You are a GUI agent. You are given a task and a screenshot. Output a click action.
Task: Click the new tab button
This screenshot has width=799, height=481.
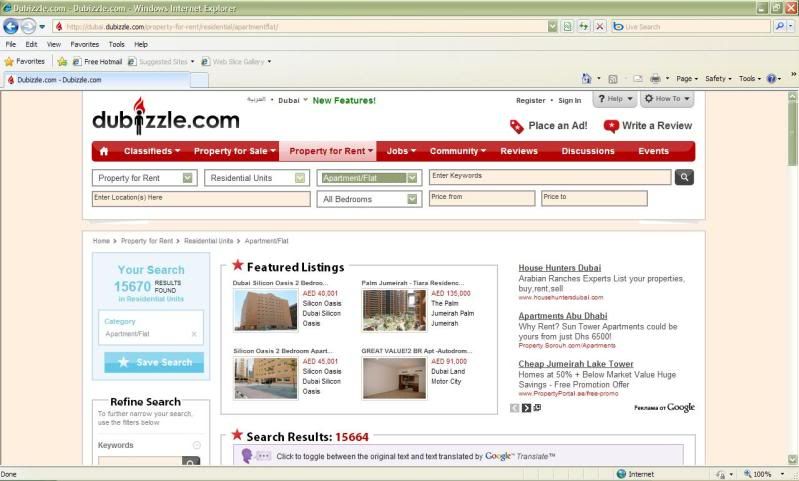(x=199, y=80)
